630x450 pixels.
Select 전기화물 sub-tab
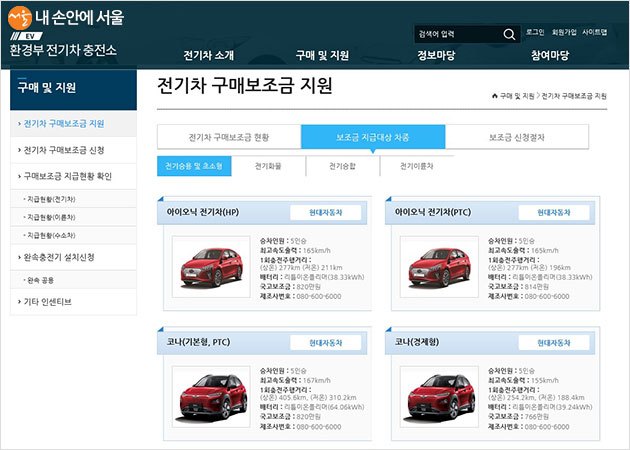pos(268,166)
